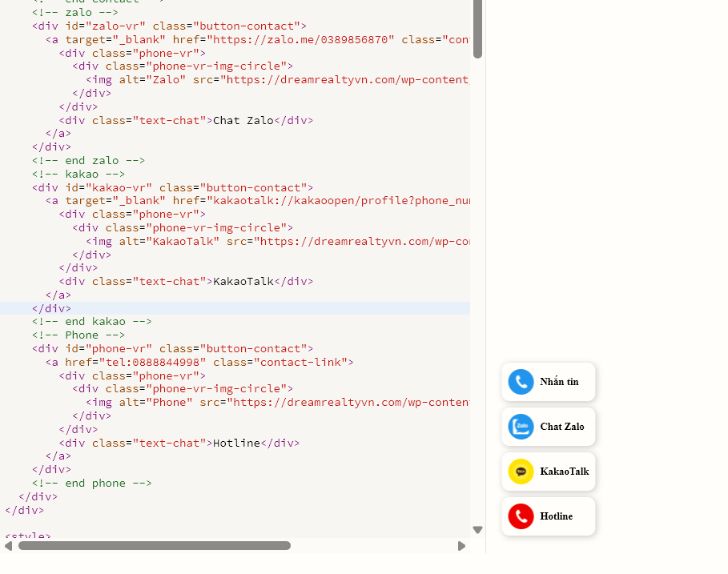Image resolution: width=728 pixels, height=574 pixels.
Task: Click the yellow KakaoTalk chat bubble icon
Action: pyautogui.click(x=521, y=472)
